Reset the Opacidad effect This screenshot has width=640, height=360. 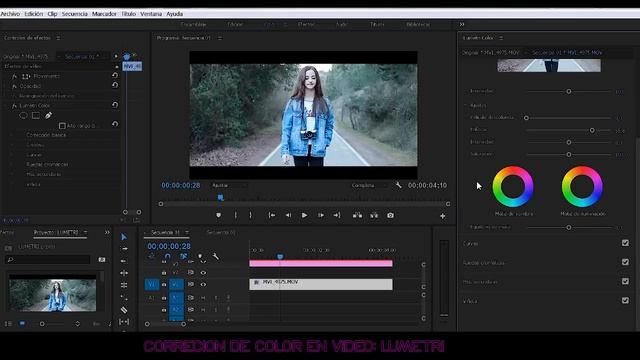coord(115,85)
